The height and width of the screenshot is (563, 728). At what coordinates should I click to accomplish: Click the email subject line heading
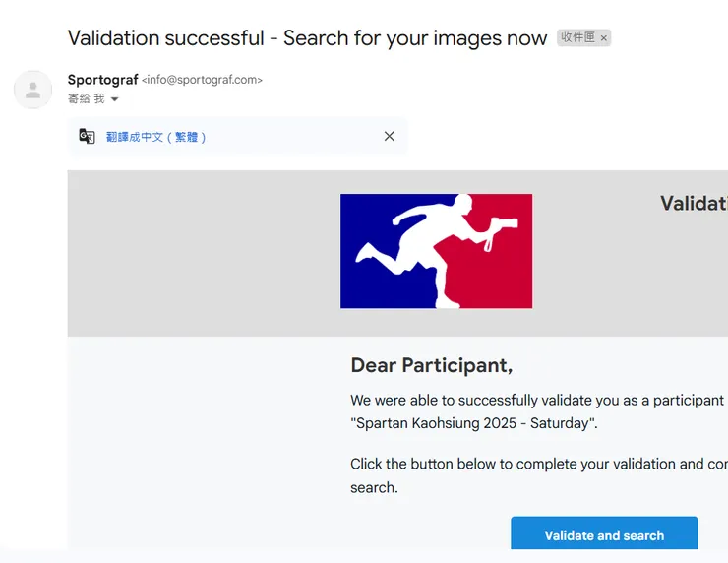point(307,38)
